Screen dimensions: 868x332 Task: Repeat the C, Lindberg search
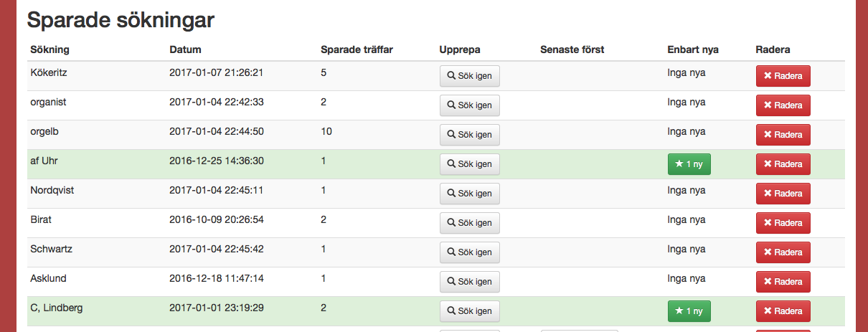pos(469,311)
